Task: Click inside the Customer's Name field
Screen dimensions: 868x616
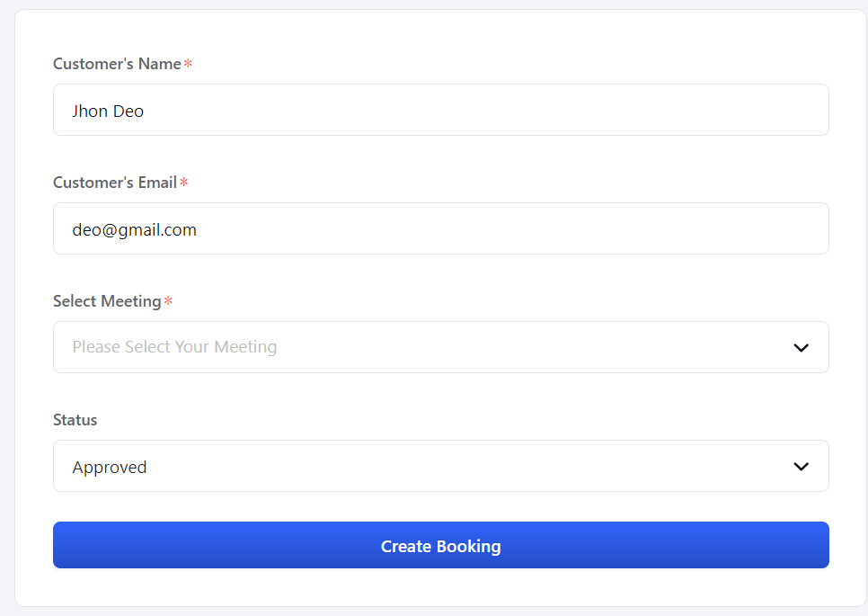Action: pos(440,109)
